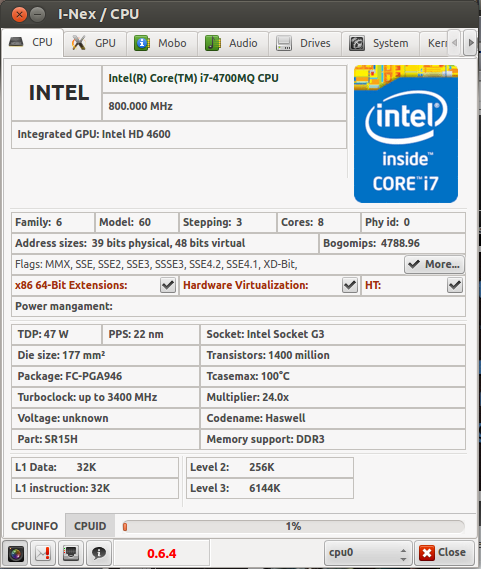Click the Flags list text

point(156,264)
